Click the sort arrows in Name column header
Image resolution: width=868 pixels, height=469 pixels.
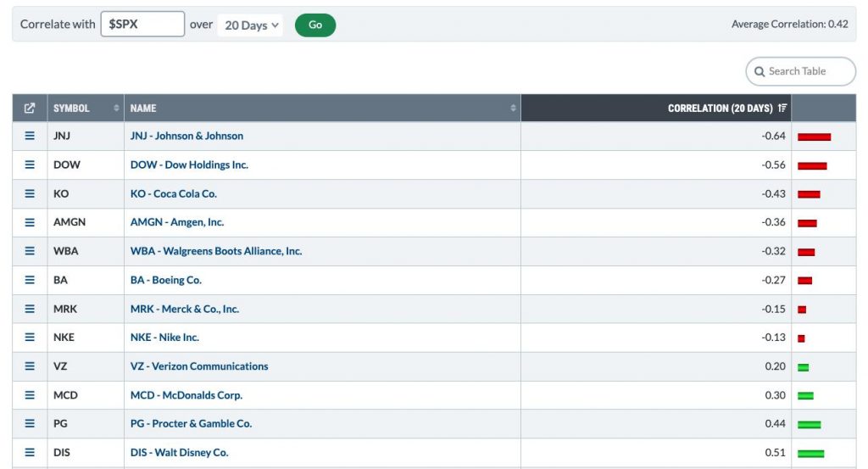[513, 108]
